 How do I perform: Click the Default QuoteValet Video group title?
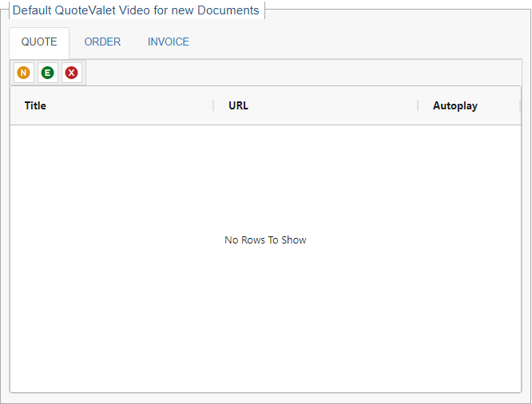tap(136, 10)
